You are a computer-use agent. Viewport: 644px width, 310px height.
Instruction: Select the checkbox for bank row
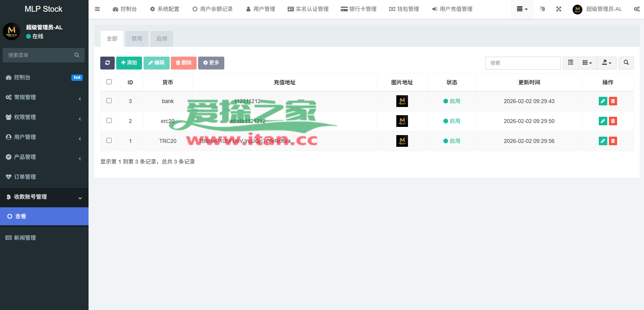109,101
